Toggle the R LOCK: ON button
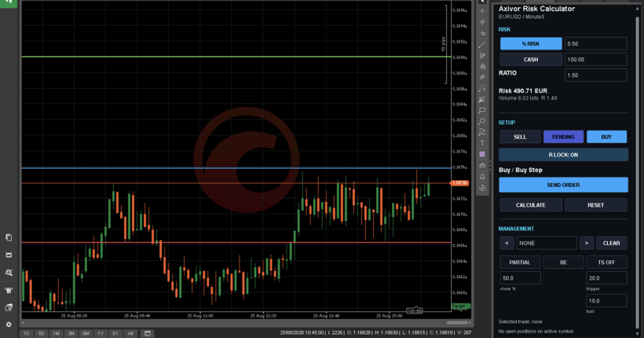This screenshot has width=644, height=338. tap(563, 155)
